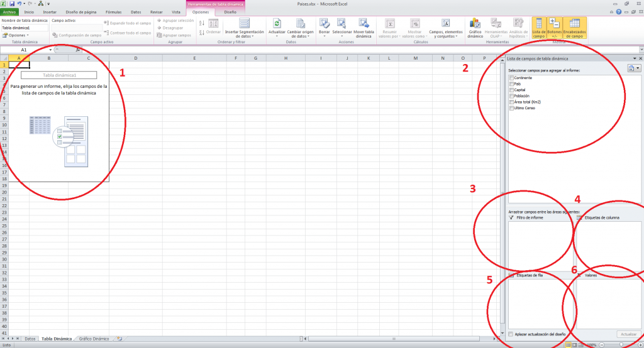Click the insert function fx icon

pos(77,50)
